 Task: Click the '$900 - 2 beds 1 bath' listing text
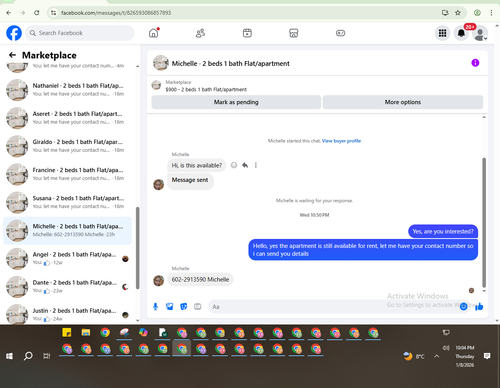(x=206, y=89)
